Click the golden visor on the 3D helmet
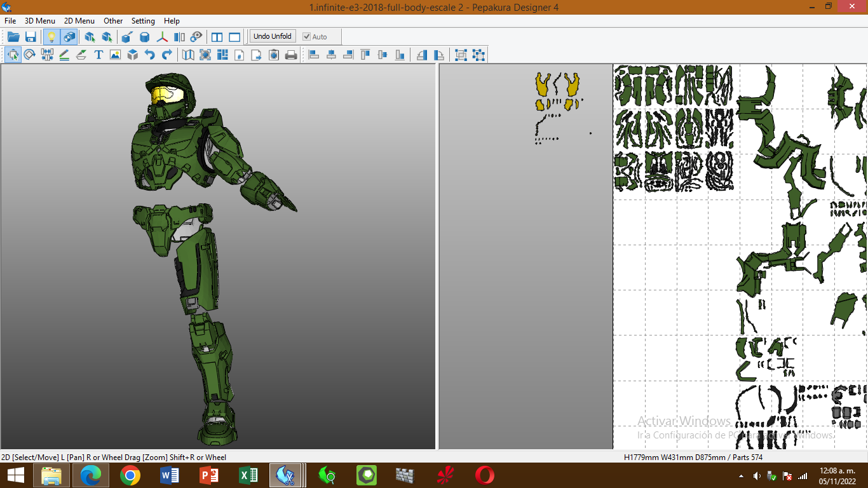This screenshot has width=868, height=488. tap(167, 95)
